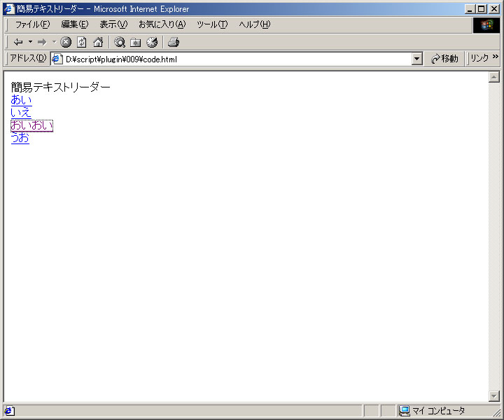Close the Internet Explorer window
The image size is (504, 420).
493,9
